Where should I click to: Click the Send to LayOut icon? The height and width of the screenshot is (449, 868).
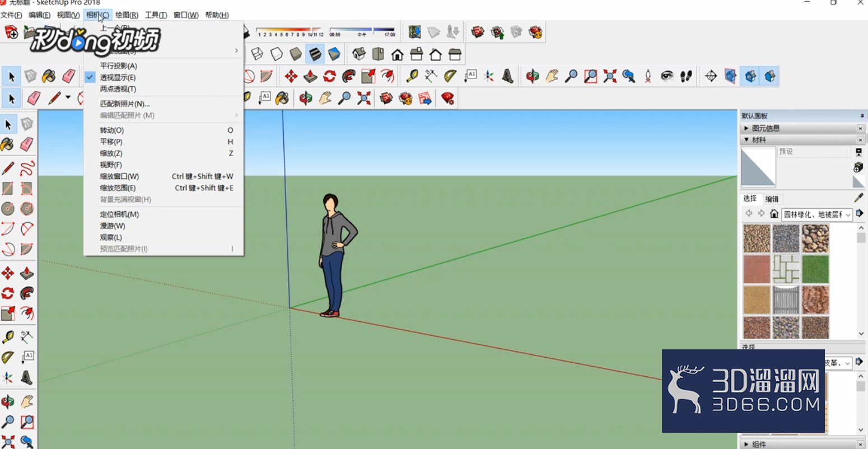pyautogui.click(x=425, y=99)
